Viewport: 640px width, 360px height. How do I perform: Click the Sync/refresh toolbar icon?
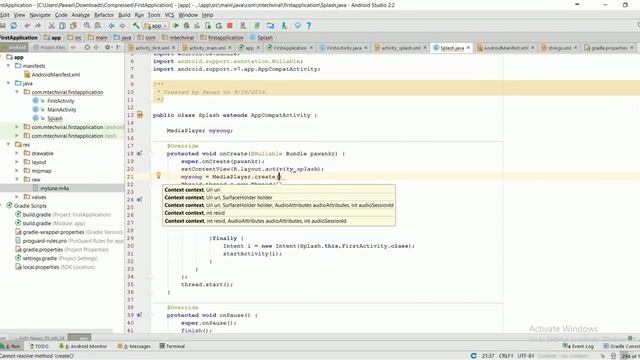click(x=13, y=26)
